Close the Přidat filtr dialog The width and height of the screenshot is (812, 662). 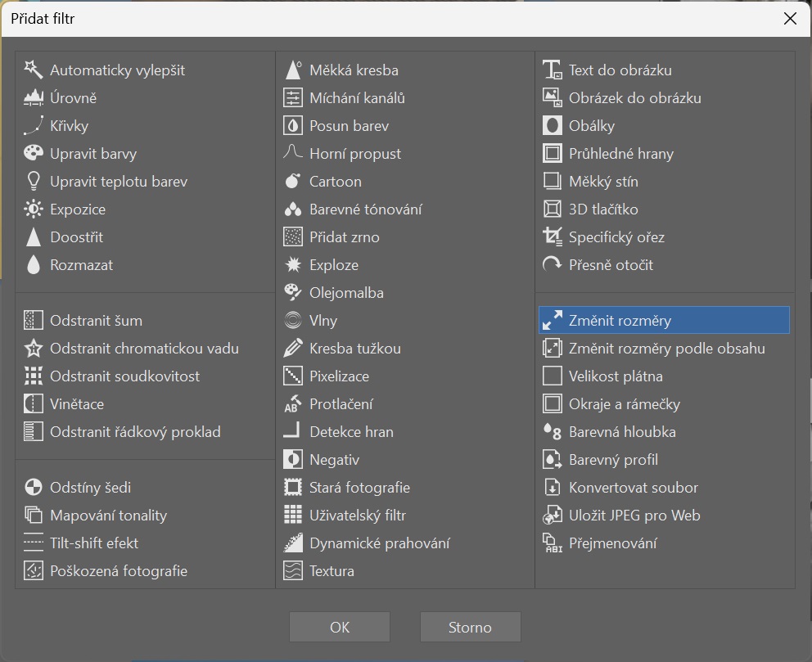pyautogui.click(x=790, y=19)
